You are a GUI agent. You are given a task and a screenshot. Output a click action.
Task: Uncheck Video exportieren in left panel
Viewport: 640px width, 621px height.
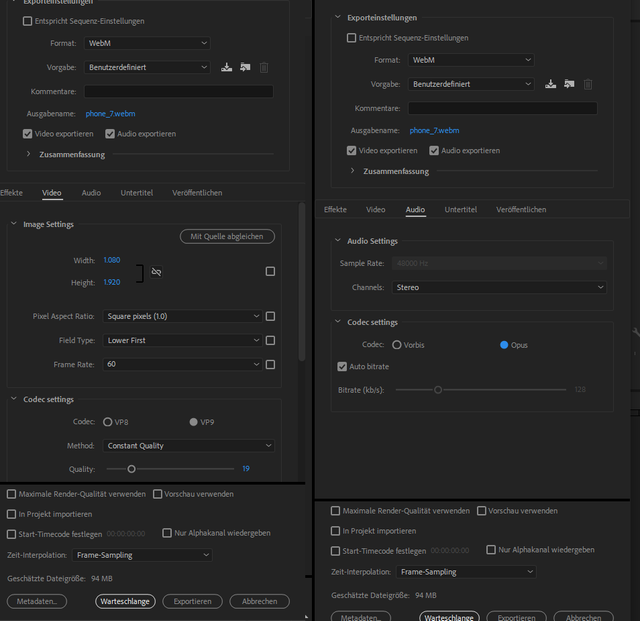coord(27,134)
